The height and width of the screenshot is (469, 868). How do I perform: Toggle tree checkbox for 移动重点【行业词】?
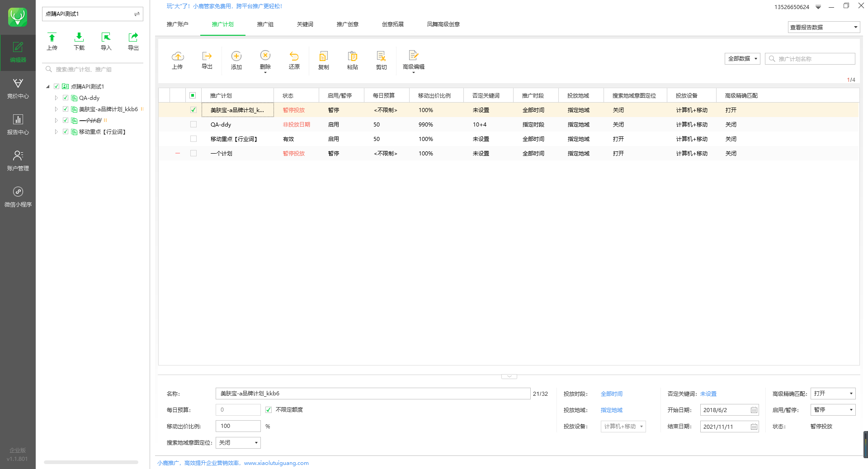pyautogui.click(x=66, y=131)
